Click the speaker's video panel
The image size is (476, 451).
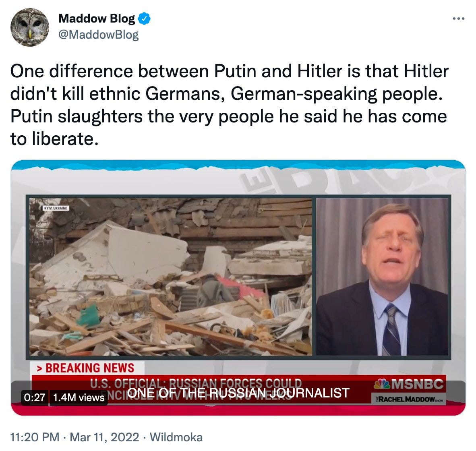click(382, 277)
